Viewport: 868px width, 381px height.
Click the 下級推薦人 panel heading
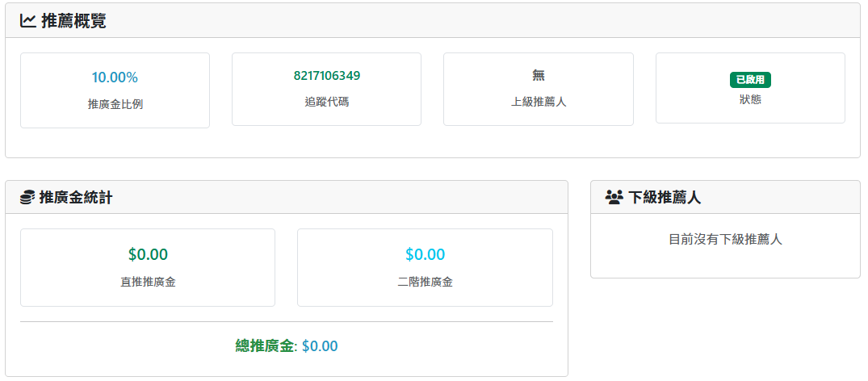pyautogui.click(x=665, y=198)
